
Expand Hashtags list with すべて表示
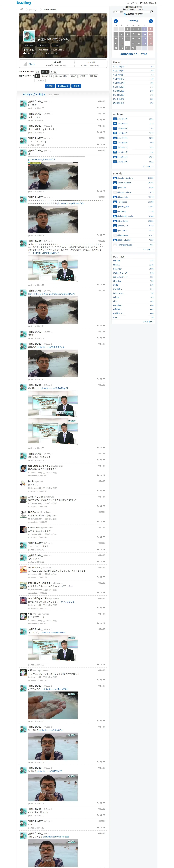(148, 322)
